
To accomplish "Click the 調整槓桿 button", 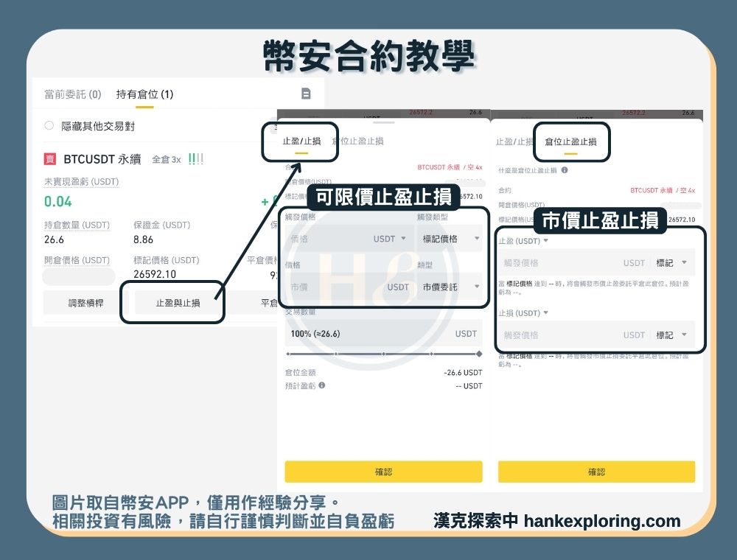I will tap(85, 303).
